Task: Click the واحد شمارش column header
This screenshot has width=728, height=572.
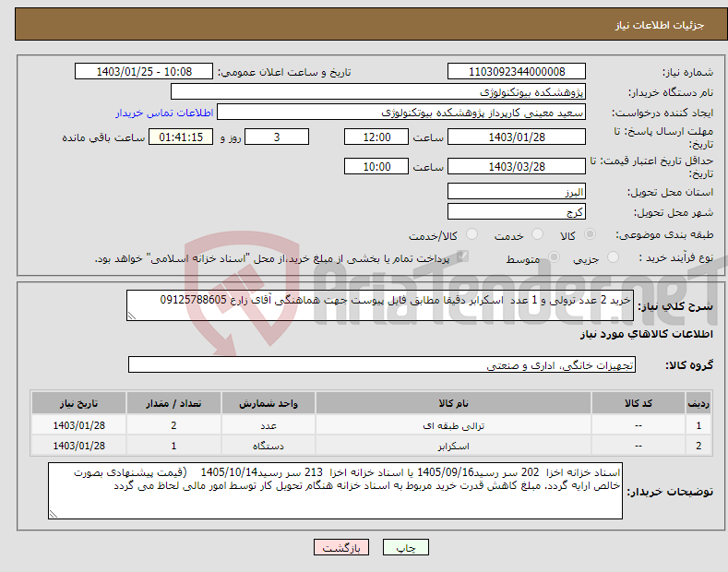Action: [269, 403]
